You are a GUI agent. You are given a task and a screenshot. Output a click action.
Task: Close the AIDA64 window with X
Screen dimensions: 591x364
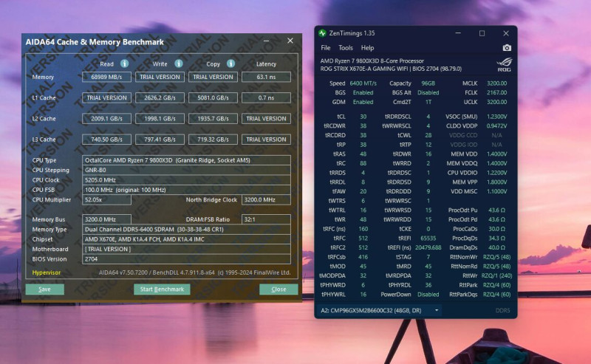290,41
